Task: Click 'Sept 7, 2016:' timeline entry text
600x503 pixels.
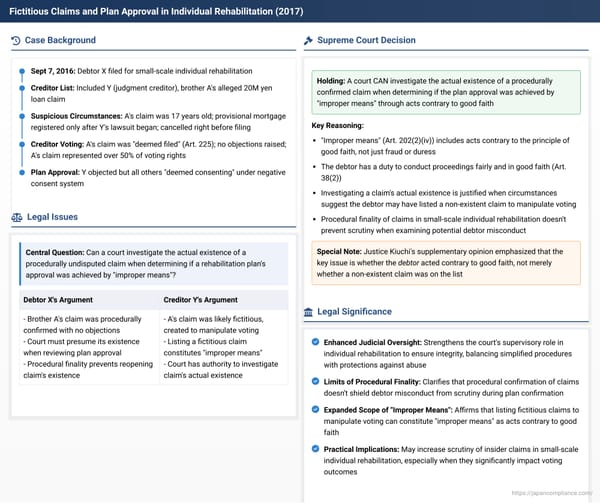Action: [x=142, y=71]
